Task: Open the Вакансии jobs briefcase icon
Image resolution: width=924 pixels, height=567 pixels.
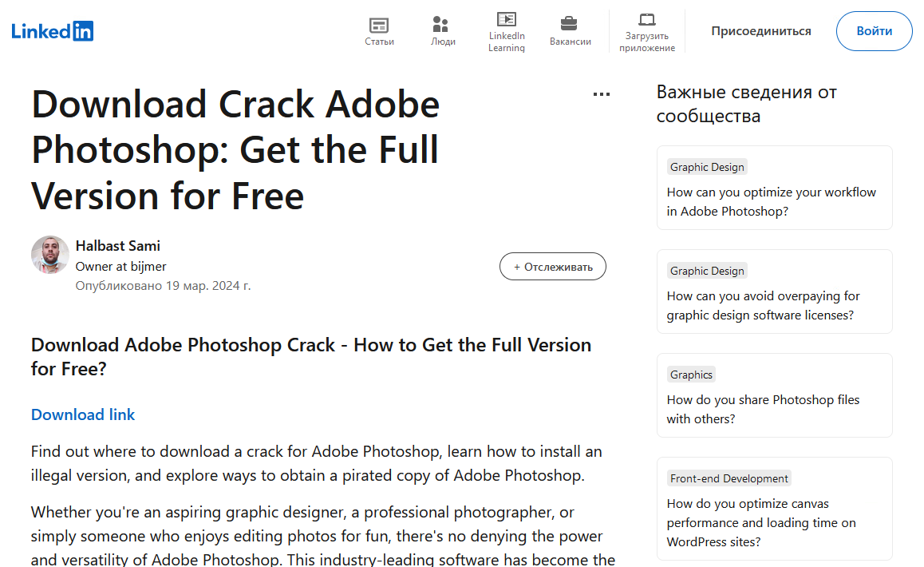Action: click(570, 24)
